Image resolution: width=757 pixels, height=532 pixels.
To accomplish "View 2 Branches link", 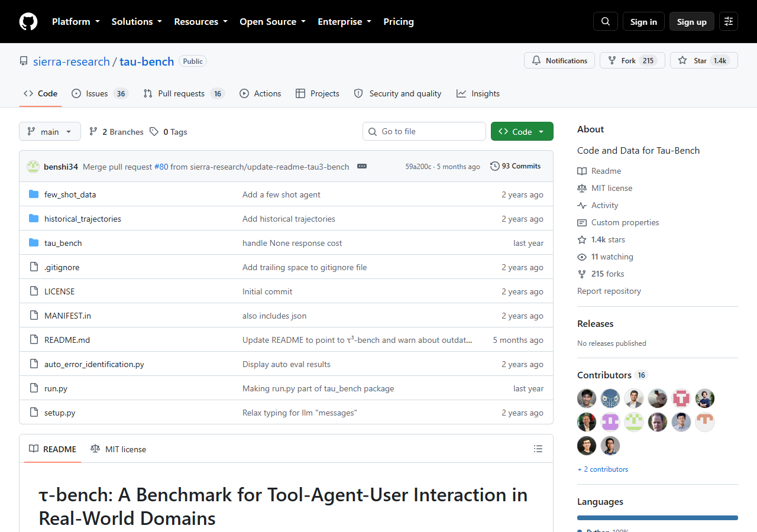I will click(x=116, y=132).
